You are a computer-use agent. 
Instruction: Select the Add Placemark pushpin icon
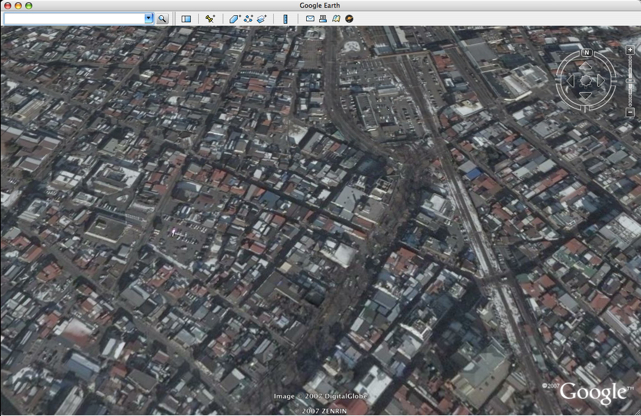click(x=210, y=19)
